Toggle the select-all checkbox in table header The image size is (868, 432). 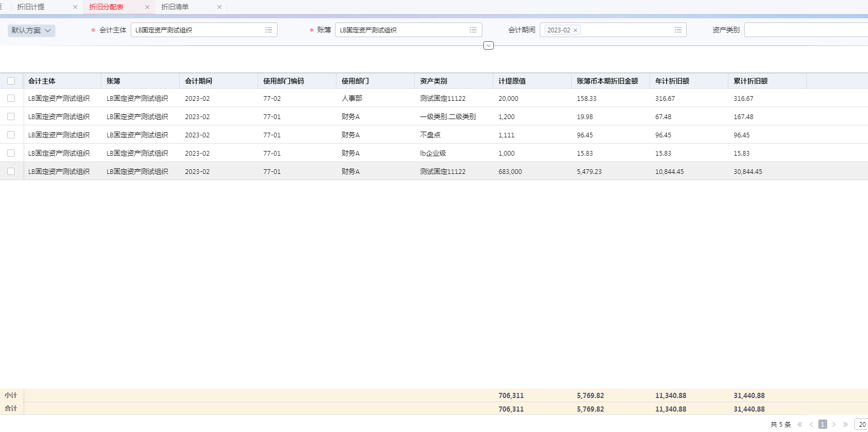(x=11, y=81)
